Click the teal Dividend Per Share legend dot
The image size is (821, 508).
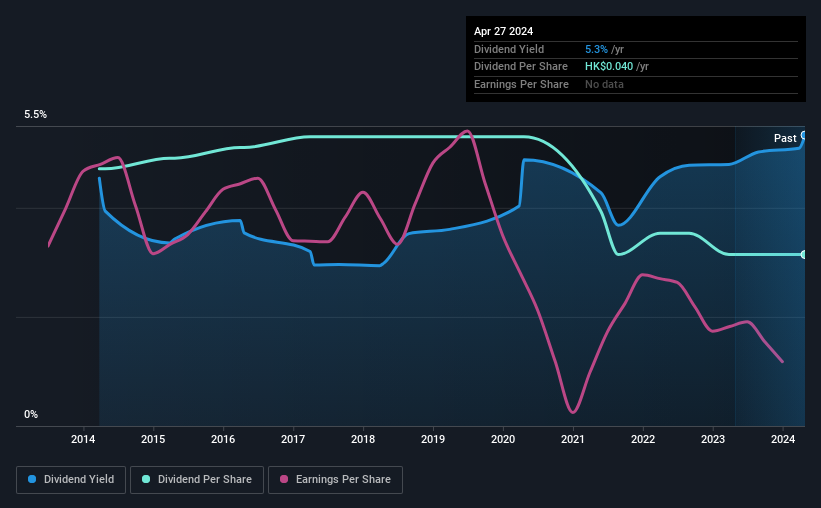click(146, 479)
